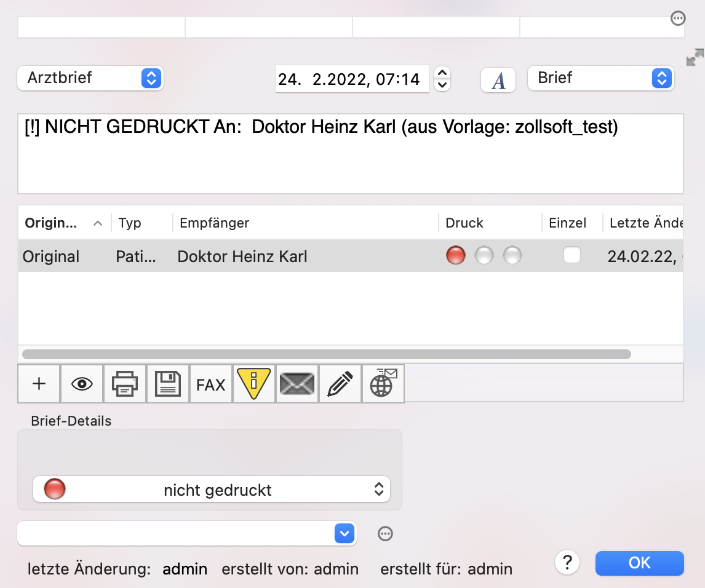The image size is (705, 588).
Task: Edit letter with the pencil icon
Action: coord(340,384)
